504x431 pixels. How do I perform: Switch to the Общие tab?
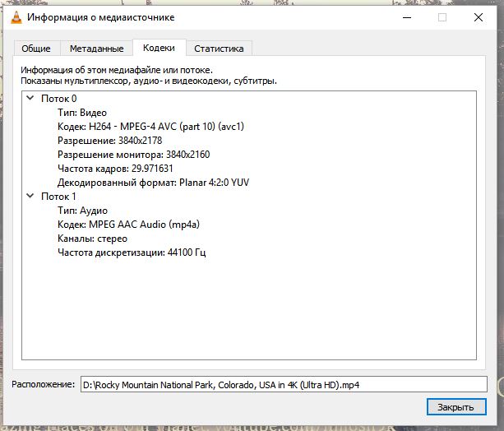35,49
